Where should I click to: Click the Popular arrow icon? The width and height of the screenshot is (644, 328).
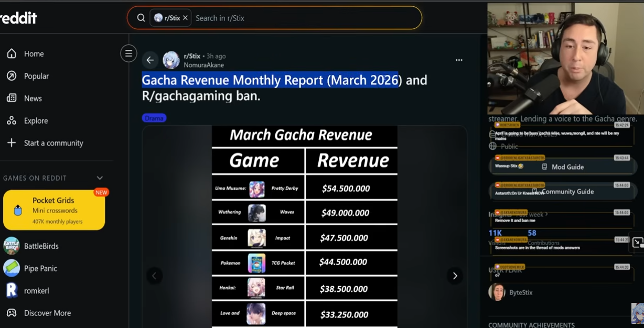pyautogui.click(x=12, y=76)
